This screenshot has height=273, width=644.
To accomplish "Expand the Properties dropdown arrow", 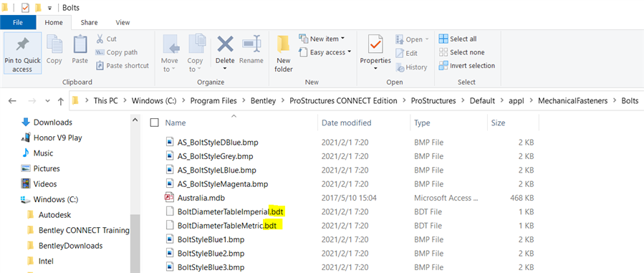I will click(x=375, y=68).
